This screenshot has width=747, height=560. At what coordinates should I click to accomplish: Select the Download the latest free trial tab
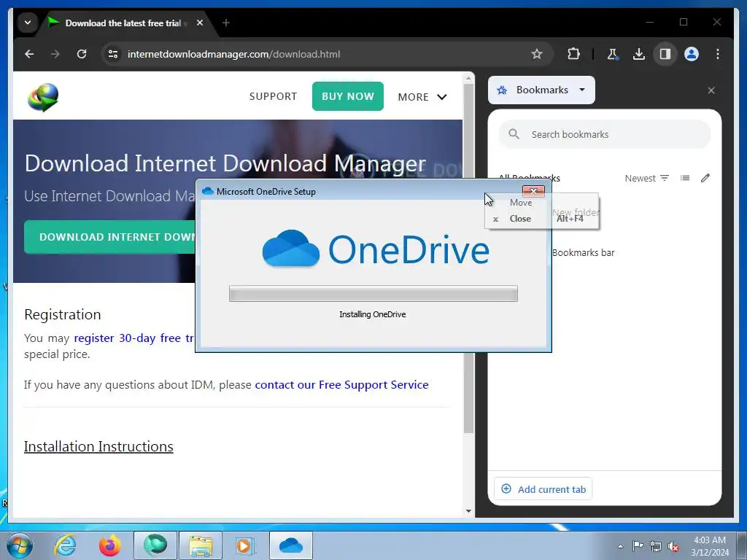pos(123,23)
